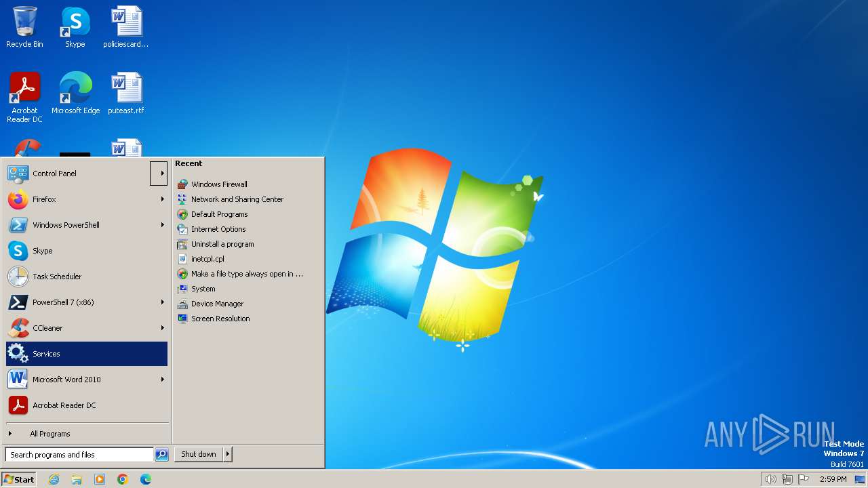Screen dimensions: 868x488
Task: Open Services in the Start menu
Action: [87, 354]
